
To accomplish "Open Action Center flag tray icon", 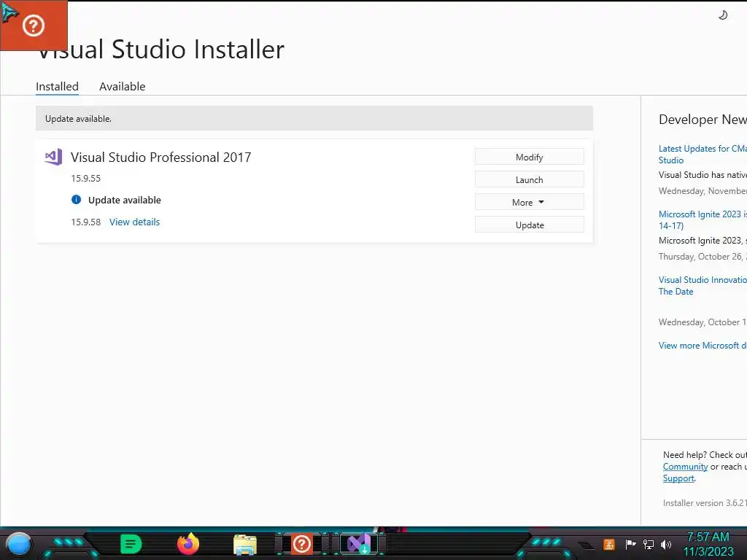I will [630, 544].
